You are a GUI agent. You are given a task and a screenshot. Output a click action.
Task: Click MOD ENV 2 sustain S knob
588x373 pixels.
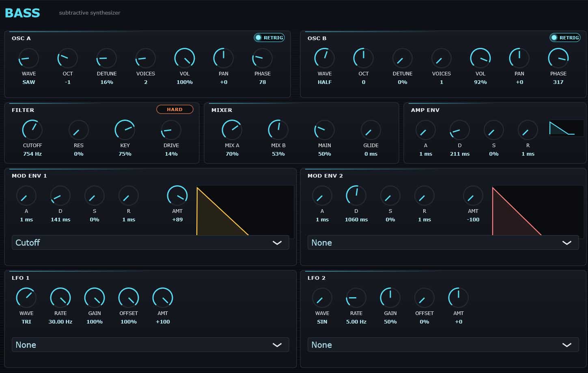click(390, 196)
